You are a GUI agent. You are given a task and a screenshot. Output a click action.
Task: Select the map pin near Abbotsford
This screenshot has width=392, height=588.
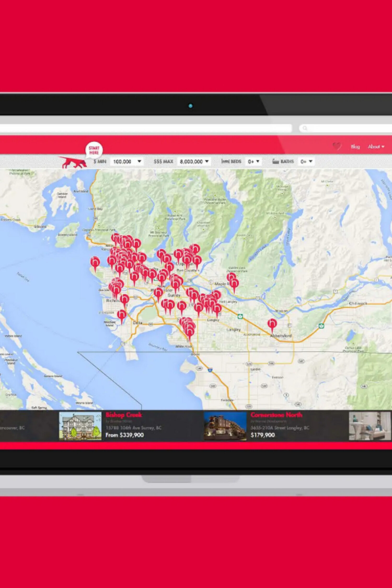pos(272,324)
